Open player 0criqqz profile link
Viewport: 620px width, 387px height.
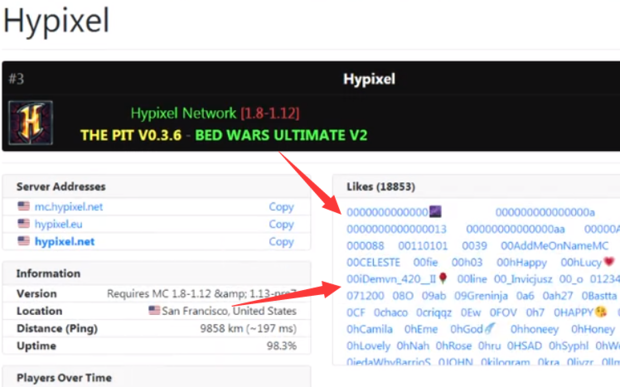433,312
